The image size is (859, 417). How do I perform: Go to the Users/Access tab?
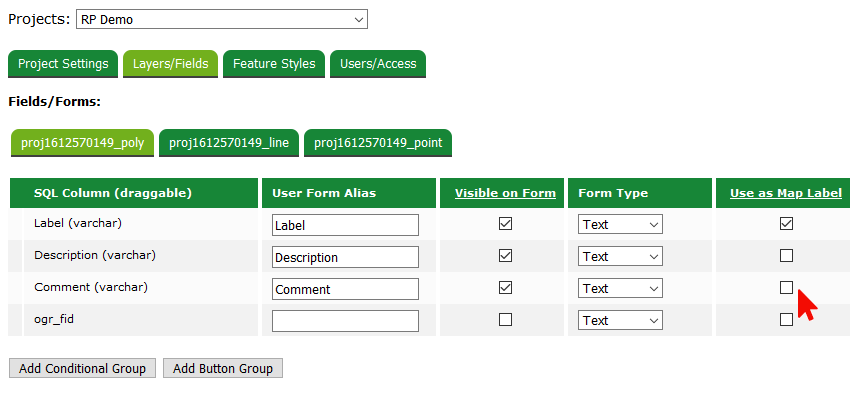[x=378, y=64]
